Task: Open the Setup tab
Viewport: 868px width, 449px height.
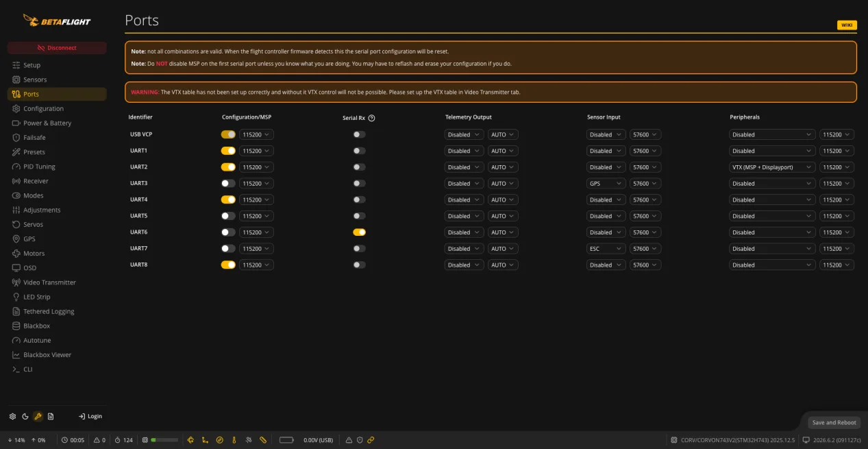Action: click(57, 65)
